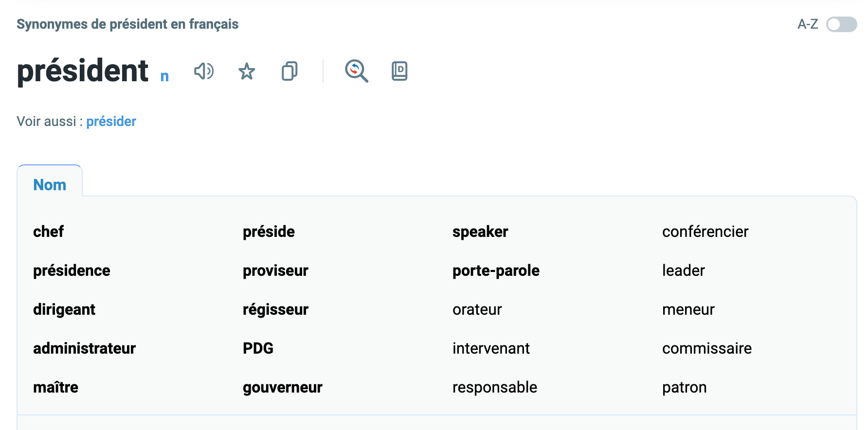
Task: Select the synonym dirigeant
Action: tap(64, 309)
